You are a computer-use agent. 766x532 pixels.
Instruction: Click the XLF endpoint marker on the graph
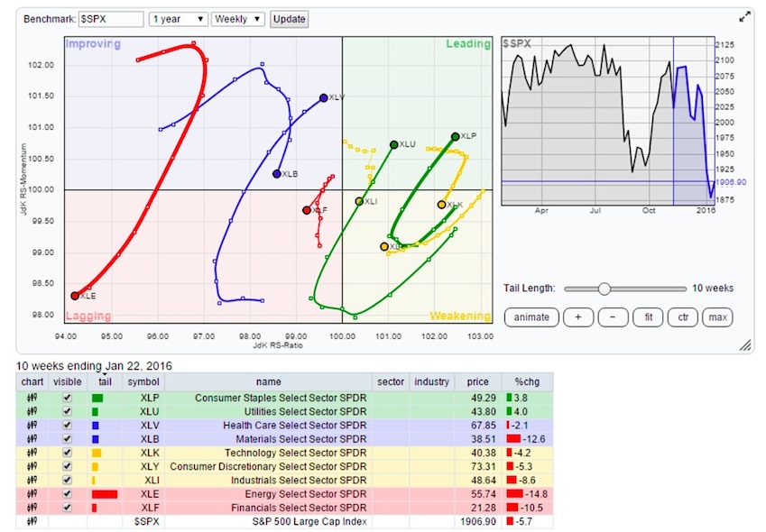[306, 210]
